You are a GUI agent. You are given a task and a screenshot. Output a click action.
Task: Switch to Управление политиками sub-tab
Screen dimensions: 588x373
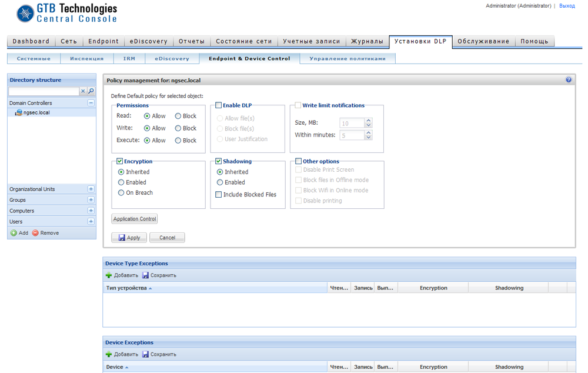coord(348,59)
